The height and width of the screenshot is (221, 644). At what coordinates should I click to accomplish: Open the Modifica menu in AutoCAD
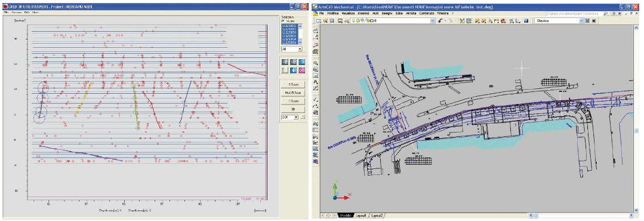(x=332, y=13)
